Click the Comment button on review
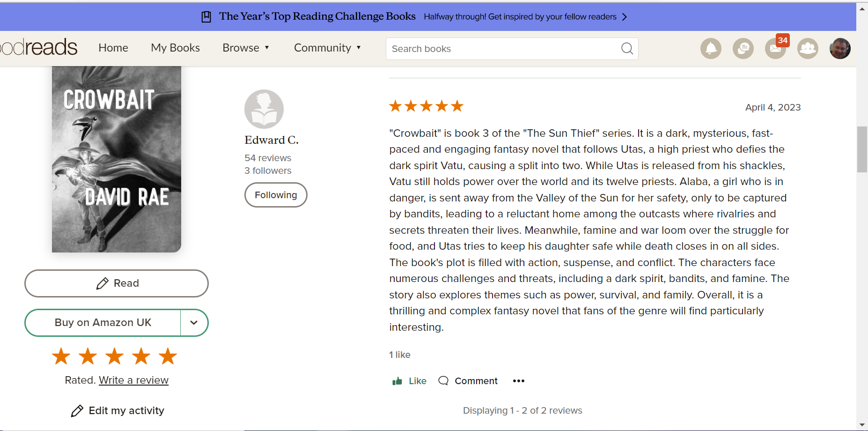Image resolution: width=868 pixels, height=431 pixels. tap(468, 381)
